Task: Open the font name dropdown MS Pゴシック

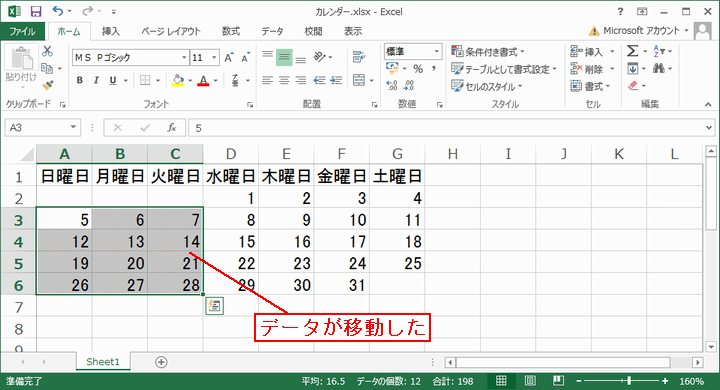Action: coord(184,57)
